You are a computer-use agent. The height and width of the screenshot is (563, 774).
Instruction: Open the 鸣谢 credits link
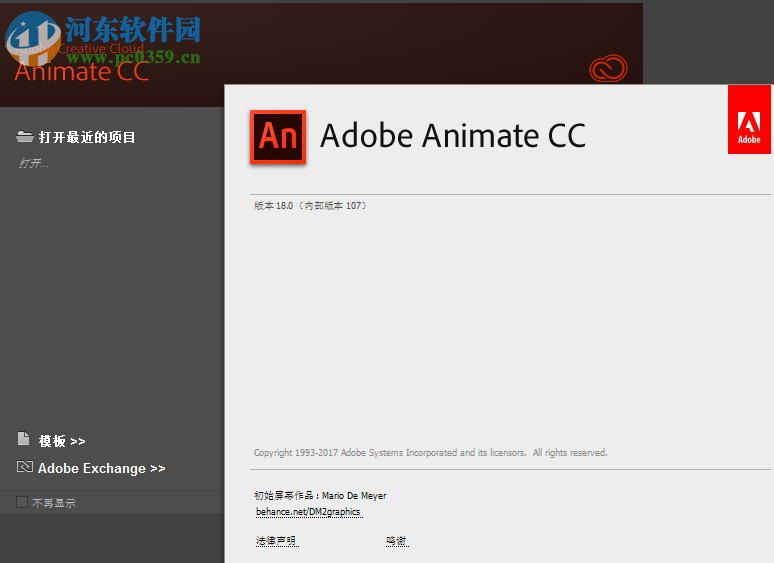[x=396, y=541]
